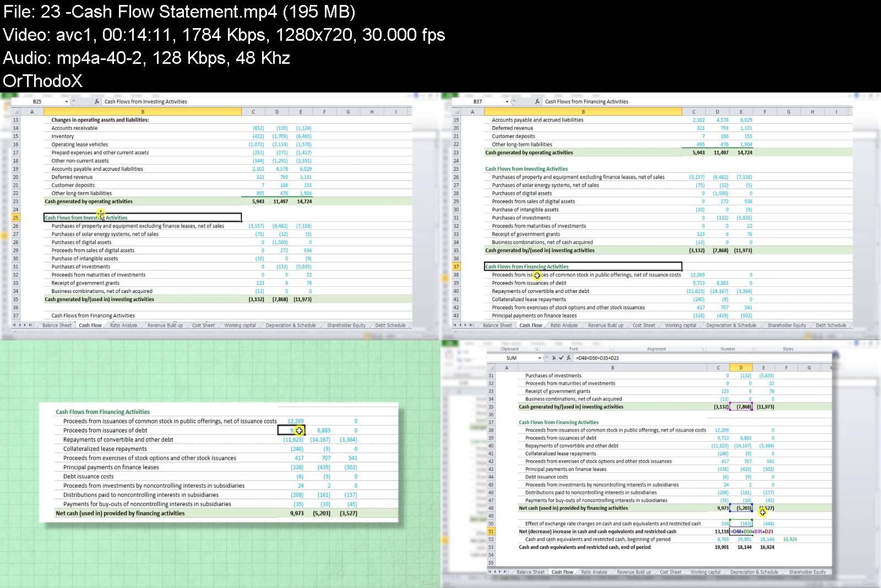Click 'Repayments of convertible and other debt' in B37 spreadsheet
Viewport: 881px width, 588px height.
(x=541, y=291)
